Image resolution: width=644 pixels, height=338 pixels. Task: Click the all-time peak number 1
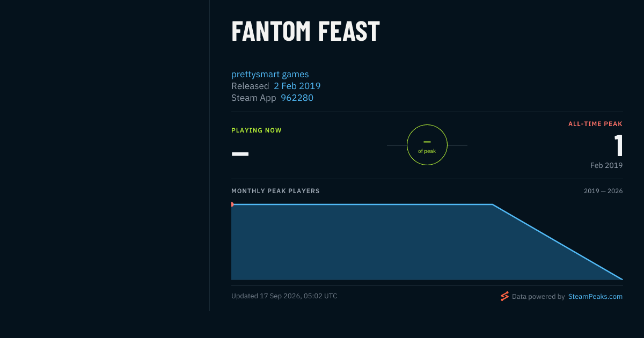[x=618, y=146]
